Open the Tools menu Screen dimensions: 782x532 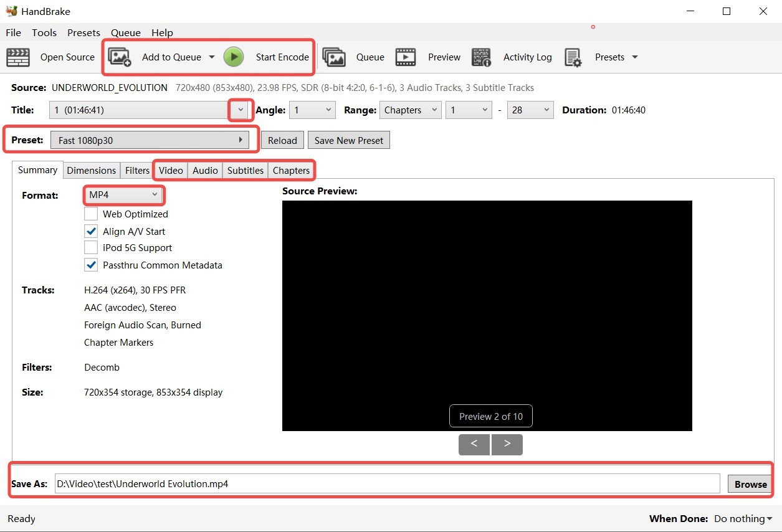[x=44, y=32]
